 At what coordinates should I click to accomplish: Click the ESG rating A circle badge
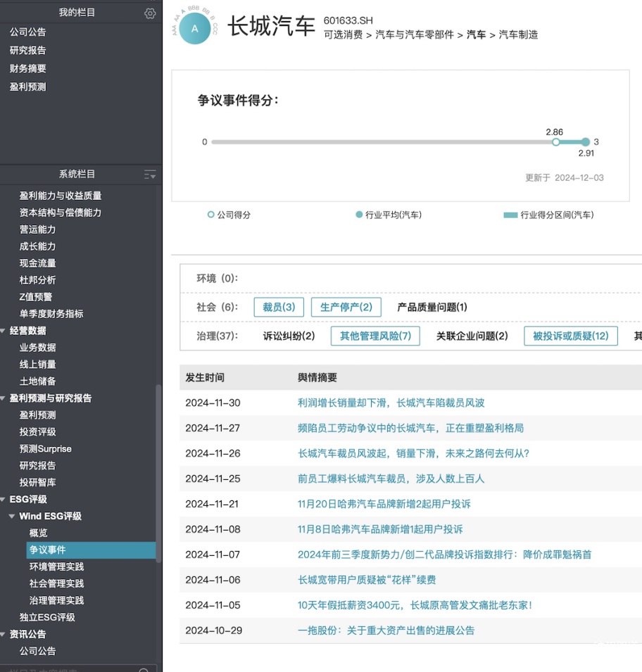click(x=195, y=29)
